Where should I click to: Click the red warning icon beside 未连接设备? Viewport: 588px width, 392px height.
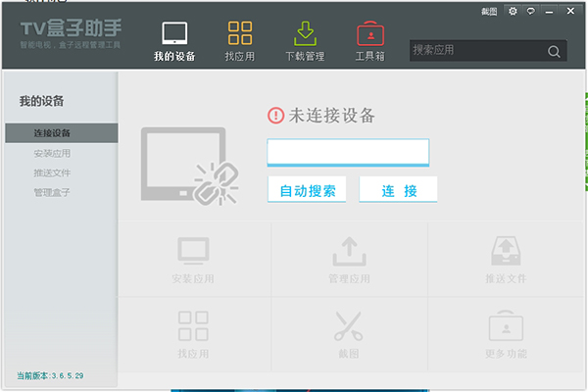275,116
